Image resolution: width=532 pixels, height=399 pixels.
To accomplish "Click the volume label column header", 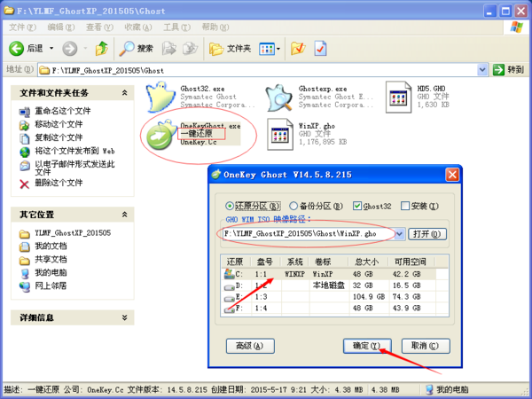I will pos(328,262).
